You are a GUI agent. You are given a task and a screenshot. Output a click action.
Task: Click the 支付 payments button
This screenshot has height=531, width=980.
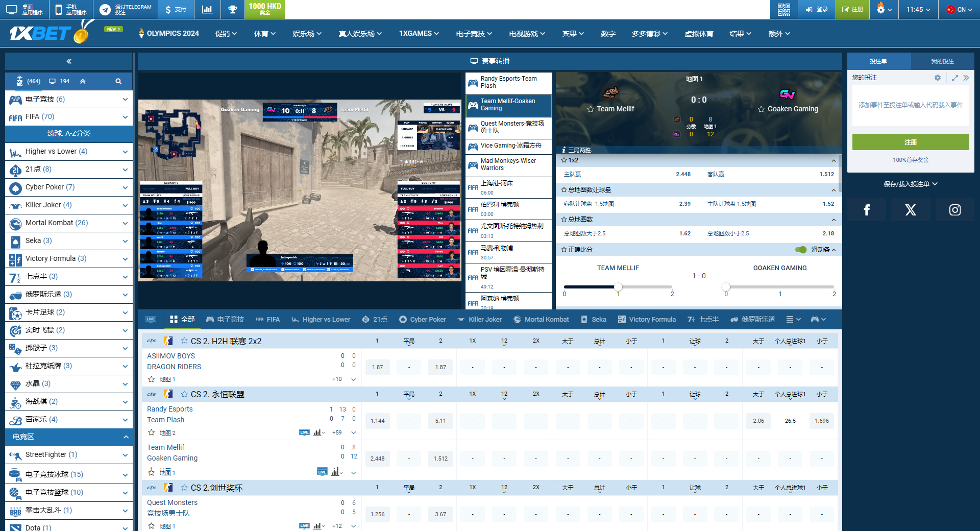coord(176,9)
